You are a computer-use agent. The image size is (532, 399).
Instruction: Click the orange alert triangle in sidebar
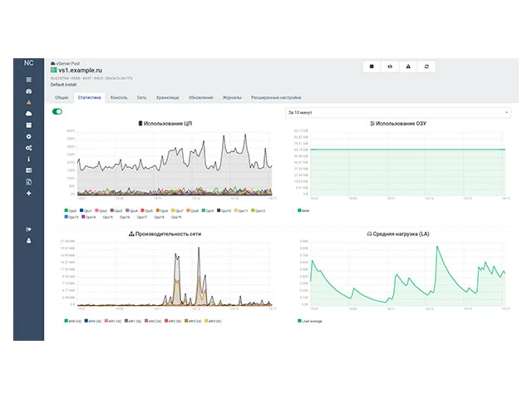[29, 102]
